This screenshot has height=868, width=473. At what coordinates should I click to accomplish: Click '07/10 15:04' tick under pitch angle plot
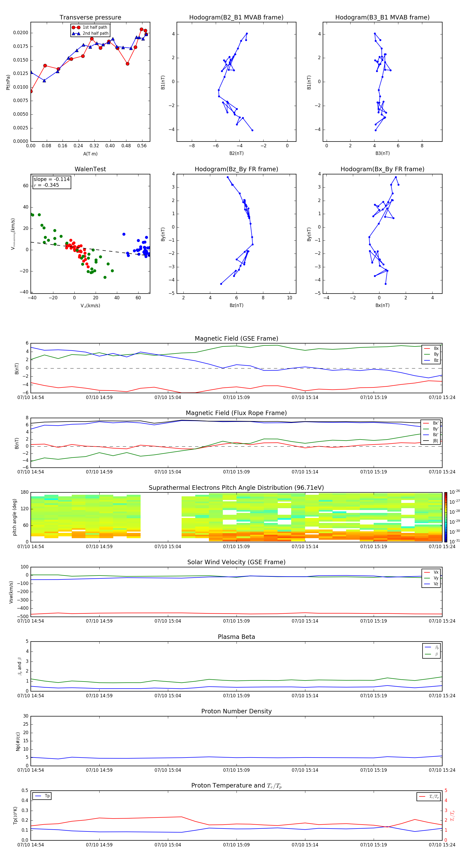pyautogui.click(x=168, y=547)
